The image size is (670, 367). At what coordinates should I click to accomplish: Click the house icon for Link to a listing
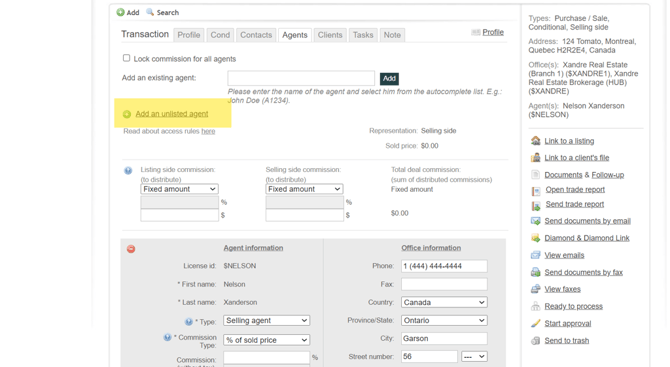[535, 141]
